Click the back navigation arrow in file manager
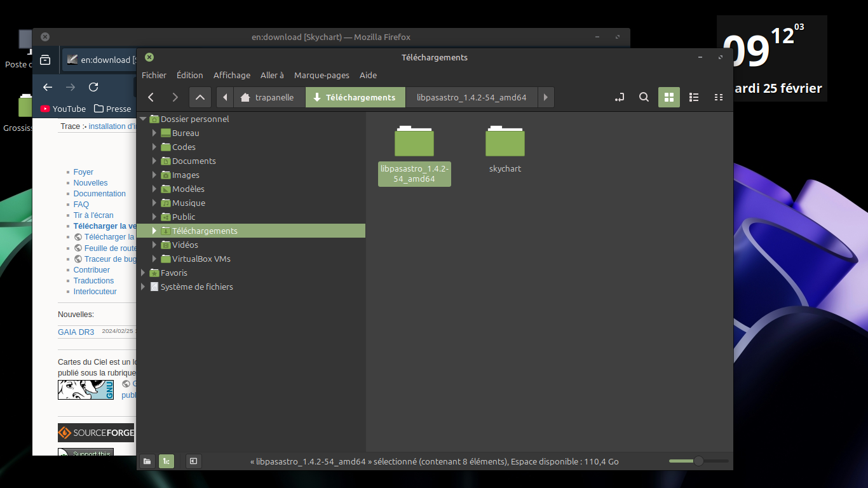The image size is (868, 488). point(151,97)
